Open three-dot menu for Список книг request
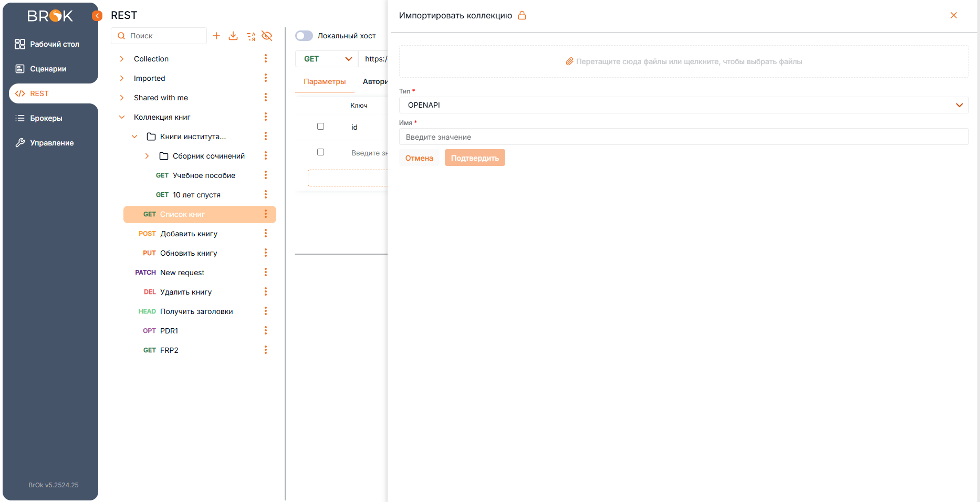The width and height of the screenshot is (980, 502). coord(266,214)
